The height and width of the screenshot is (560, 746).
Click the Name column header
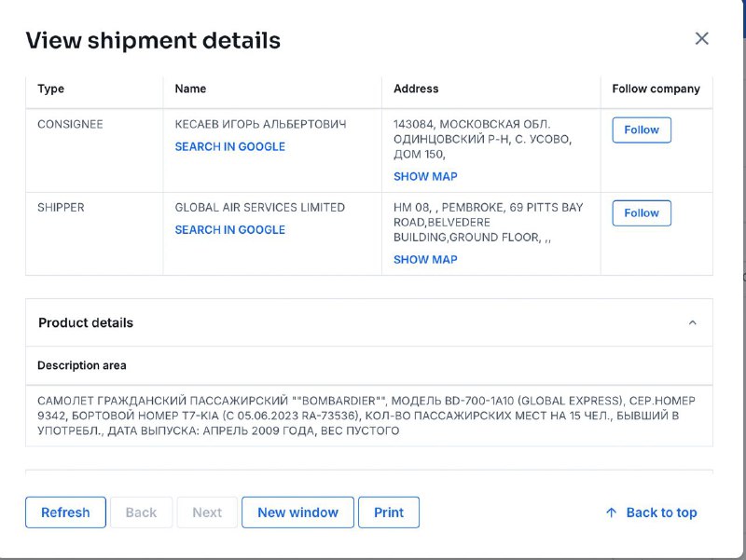pos(190,89)
